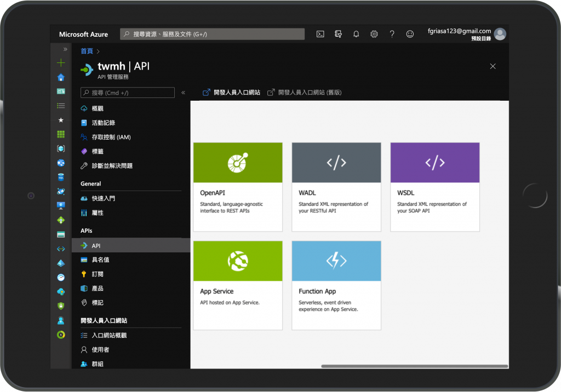Focus the top 搜尋資源、服務及文件 search bar
This screenshot has height=392, width=561.
point(212,34)
